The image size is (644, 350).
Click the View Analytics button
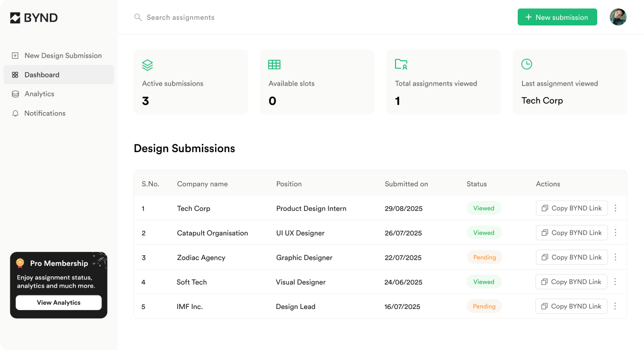pyautogui.click(x=59, y=303)
